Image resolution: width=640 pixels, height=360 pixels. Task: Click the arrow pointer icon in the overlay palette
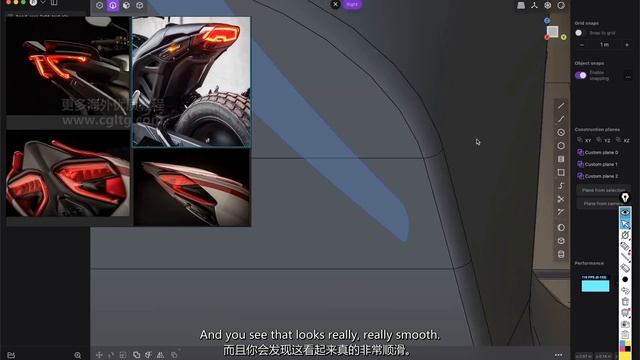625,224
